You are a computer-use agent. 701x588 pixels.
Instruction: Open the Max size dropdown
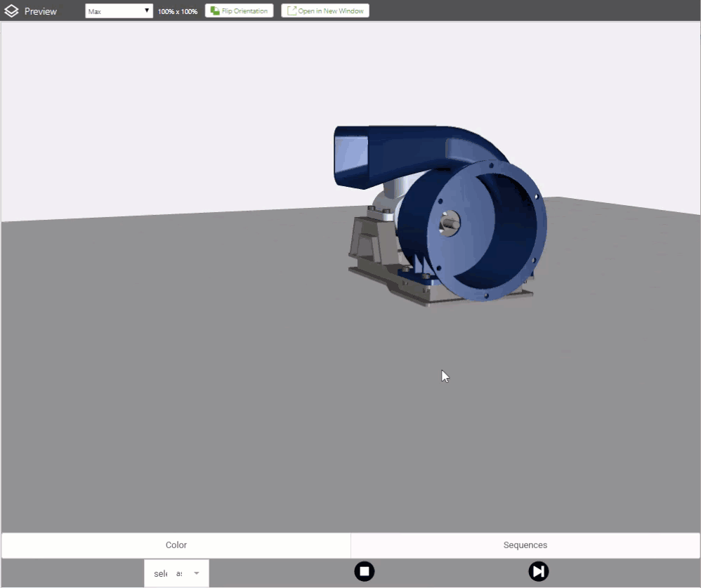coord(118,11)
